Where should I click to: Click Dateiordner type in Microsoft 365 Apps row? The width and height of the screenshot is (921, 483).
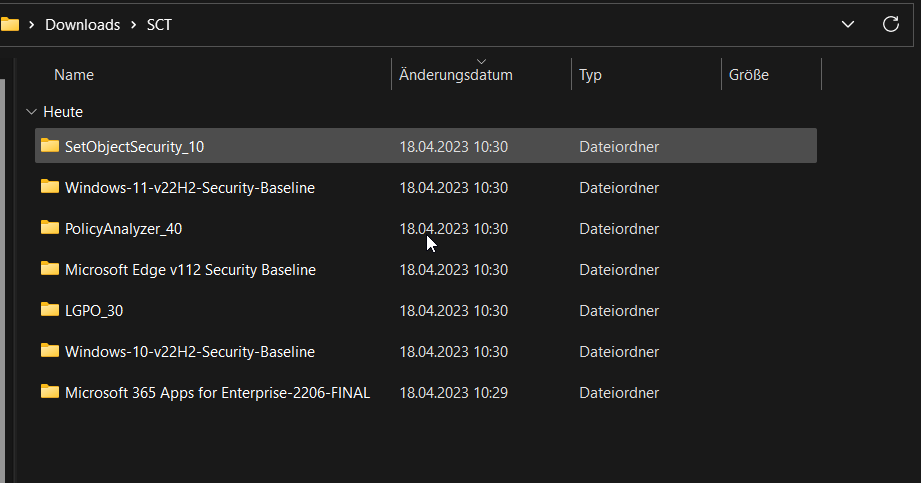pyautogui.click(x=619, y=393)
